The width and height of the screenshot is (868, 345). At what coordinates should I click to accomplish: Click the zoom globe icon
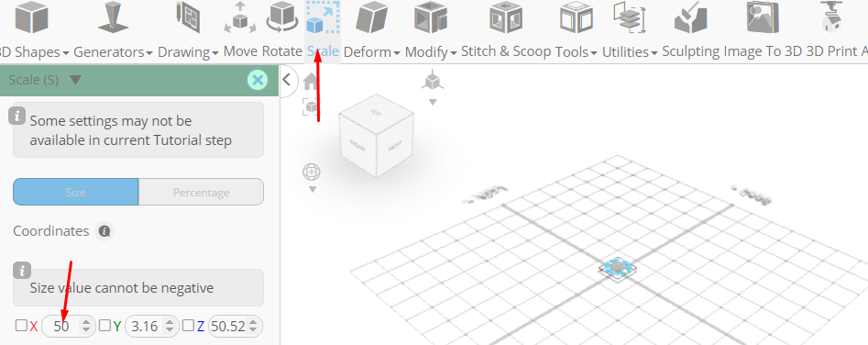tap(312, 172)
